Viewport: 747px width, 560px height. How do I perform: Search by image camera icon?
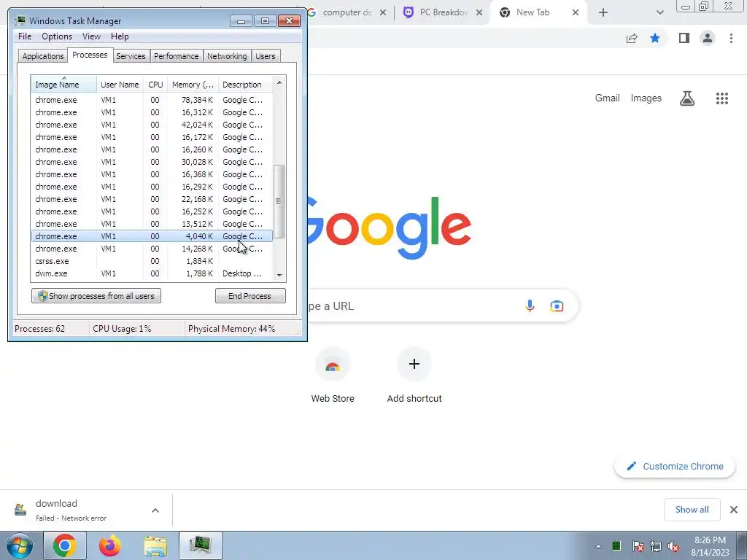point(557,306)
